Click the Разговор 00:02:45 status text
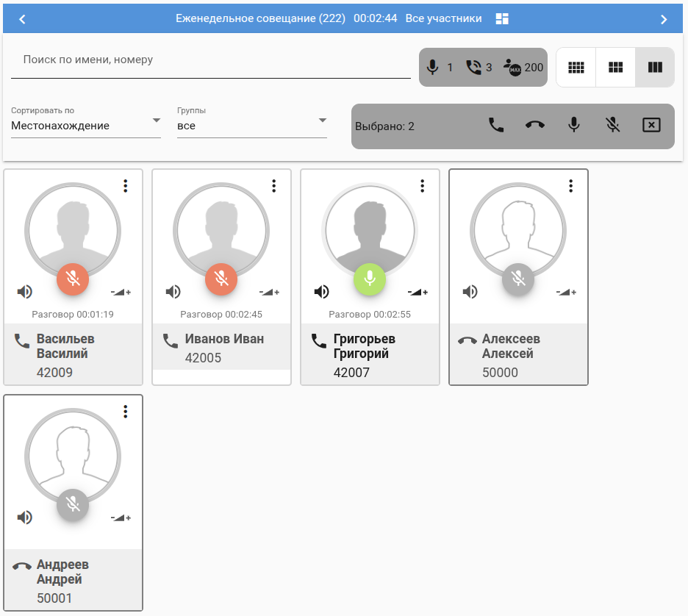Image resolution: width=688 pixels, height=616 pixels. (221, 314)
